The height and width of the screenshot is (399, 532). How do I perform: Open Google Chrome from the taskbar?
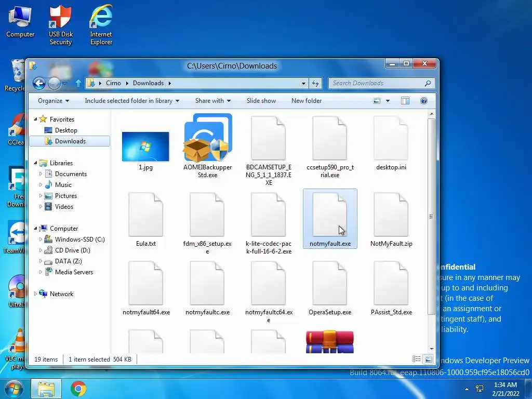click(x=78, y=389)
